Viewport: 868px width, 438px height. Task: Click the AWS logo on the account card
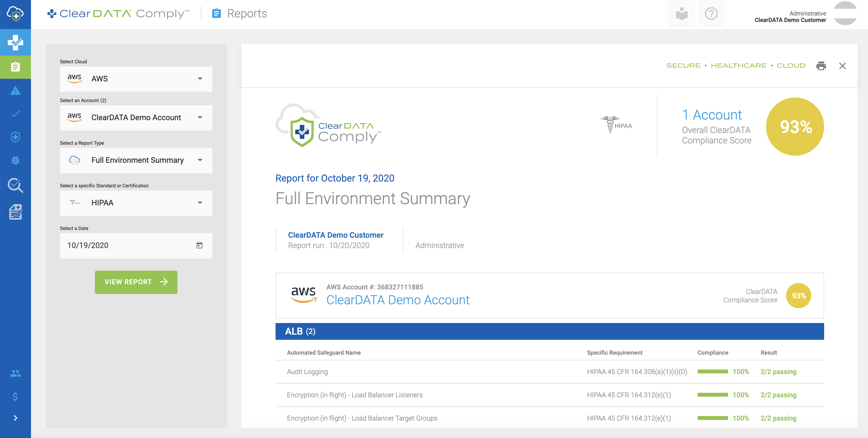pyautogui.click(x=303, y=294)
